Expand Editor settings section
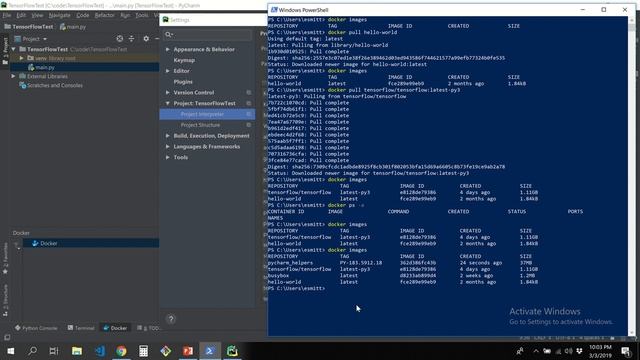The width and height of the screenshot is (640, 360). [x=168, y=71]
